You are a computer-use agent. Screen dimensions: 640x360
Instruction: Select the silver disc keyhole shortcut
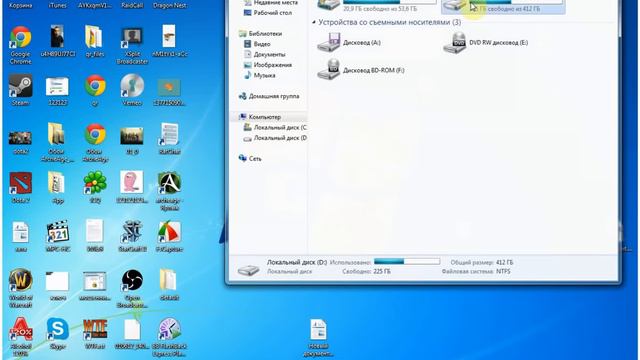click(x=132, y=90)
